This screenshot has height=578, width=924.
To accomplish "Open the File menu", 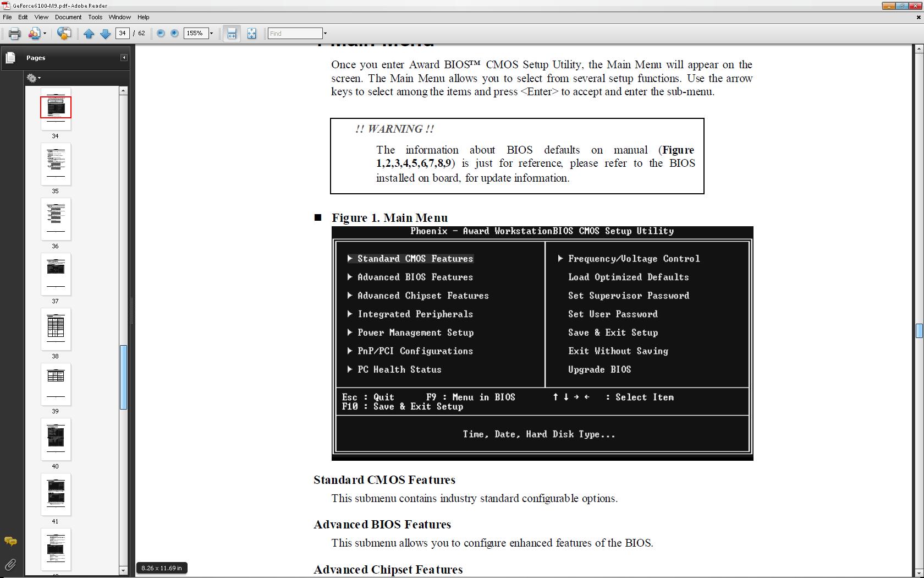I will pos(7,17).
